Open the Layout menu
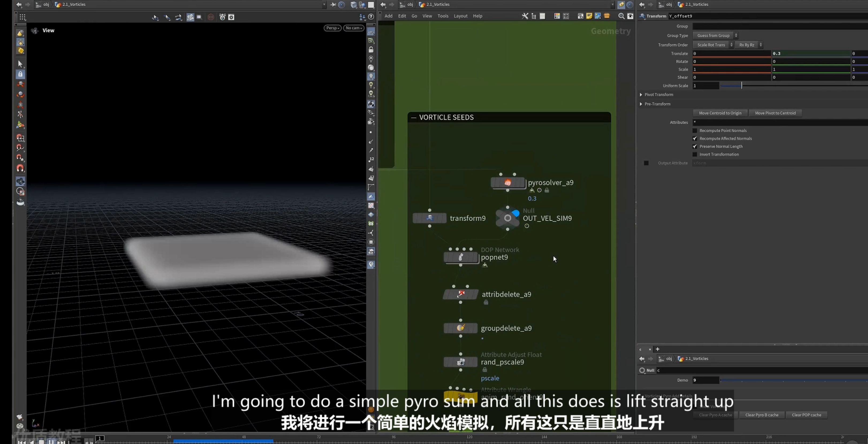Screen dimensions: 868x444 pos(460,16)
